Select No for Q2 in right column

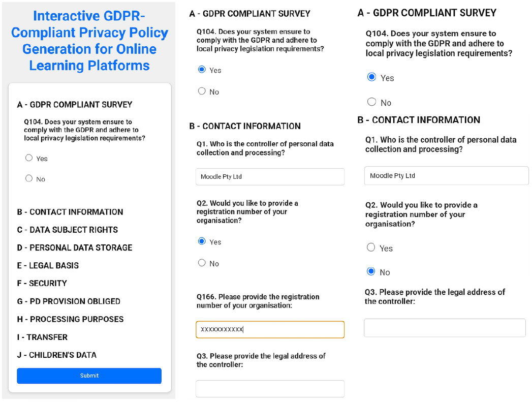tap(371, 271)
